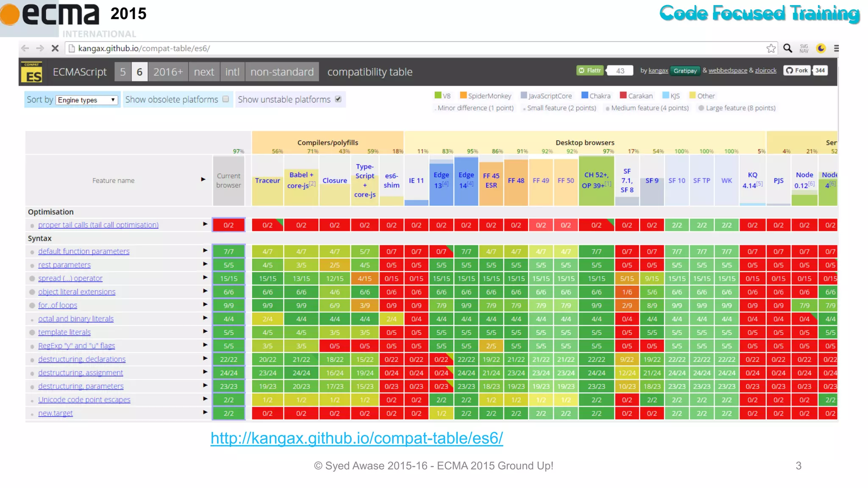Screen dimensions: 868x488
Task: Click the FF 45 ESR column header
Action: click(x=491, y=180)
